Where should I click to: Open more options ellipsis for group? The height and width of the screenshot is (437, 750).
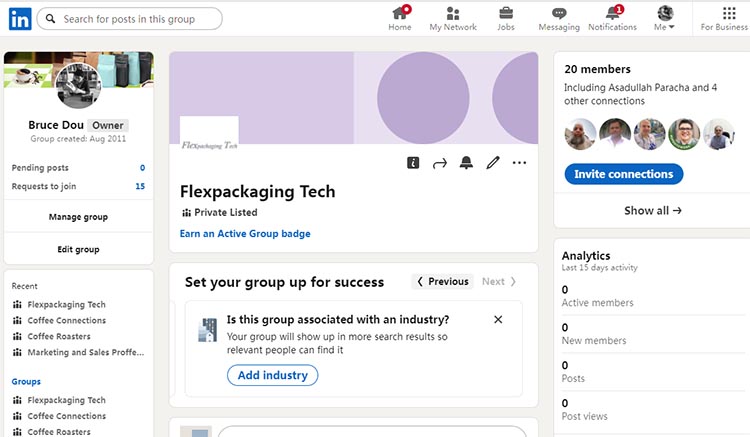[x=519, y=163]
